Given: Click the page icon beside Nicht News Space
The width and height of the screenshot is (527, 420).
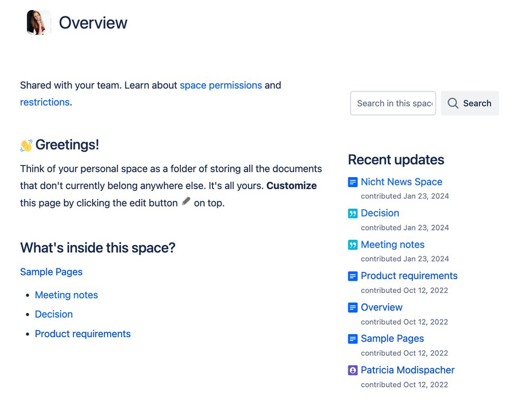Looking at the screenshot, I should [352, 182].
